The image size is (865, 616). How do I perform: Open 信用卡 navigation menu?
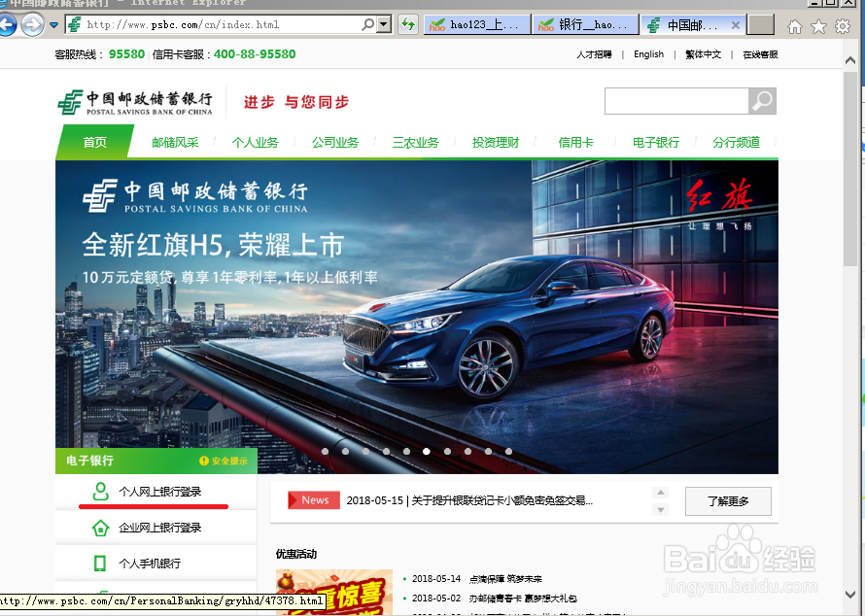point(575,142)
